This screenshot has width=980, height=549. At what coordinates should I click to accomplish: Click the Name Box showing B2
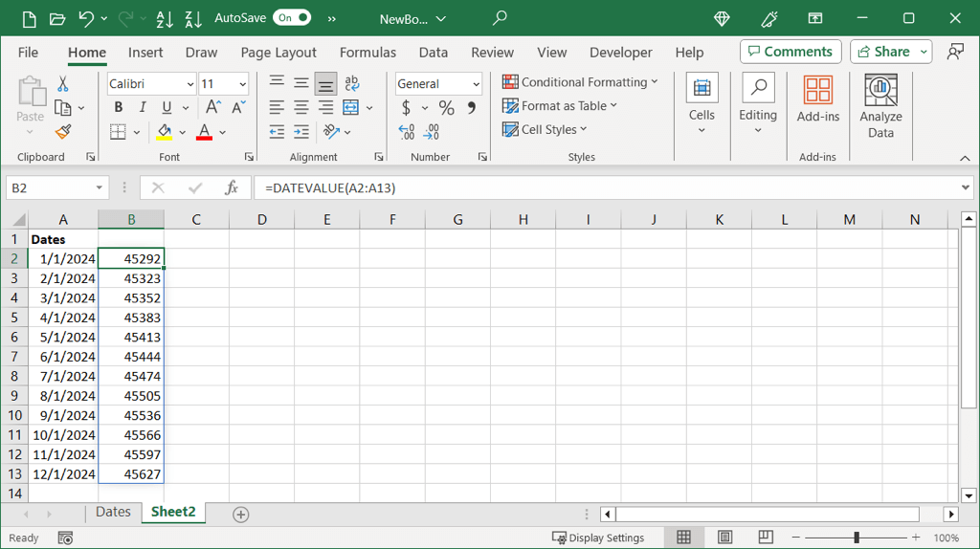[48, 188]
